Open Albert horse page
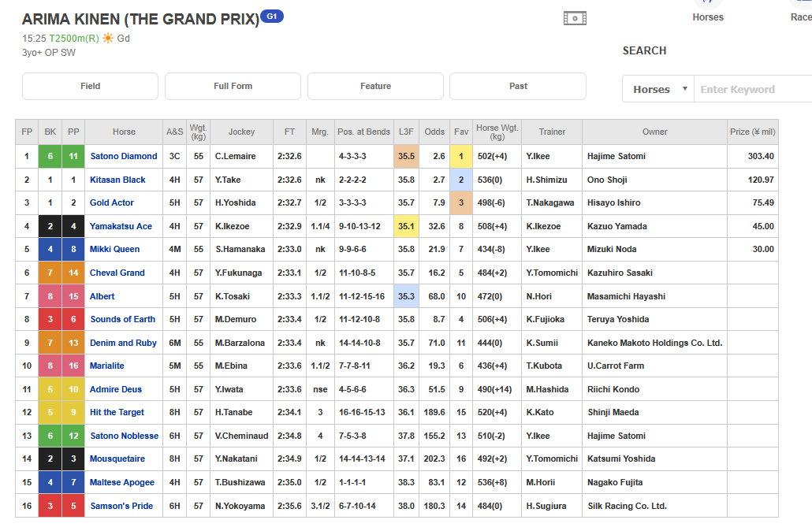This screenshot has width=812, height=531. tap(102, 296)
